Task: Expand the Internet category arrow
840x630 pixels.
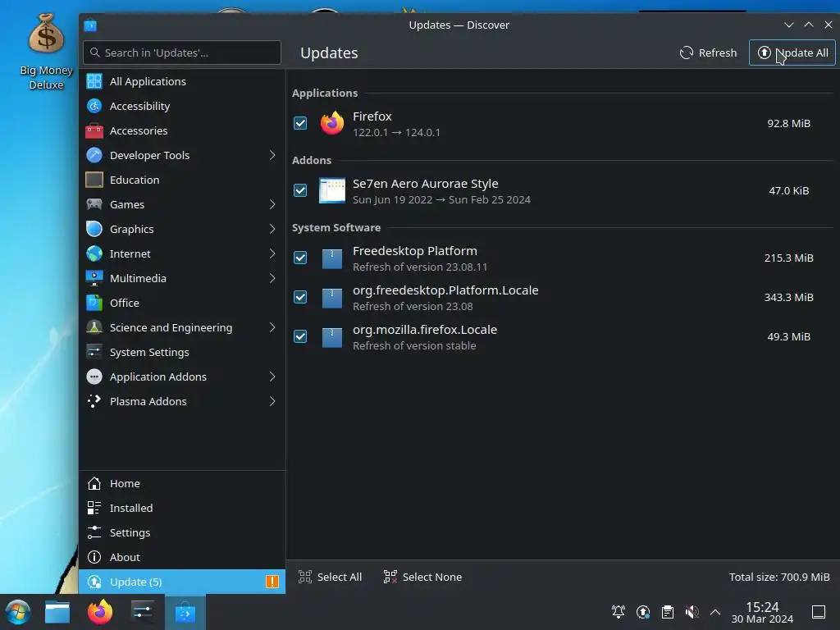Action: click(x=272, y=254)
